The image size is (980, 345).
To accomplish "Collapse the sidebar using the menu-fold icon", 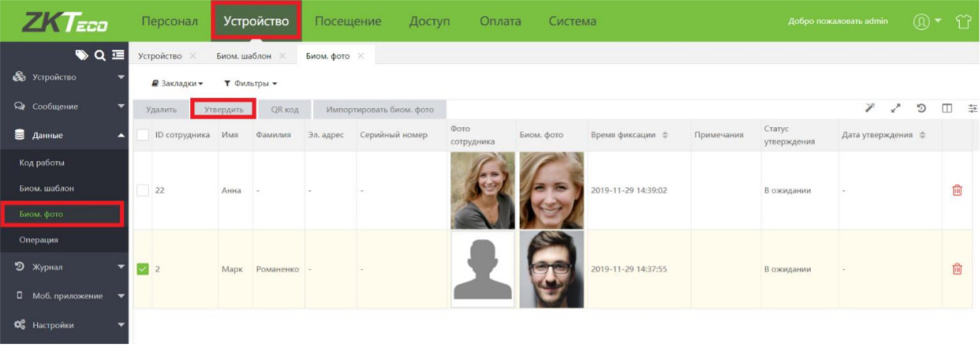I will pos(118,55).
